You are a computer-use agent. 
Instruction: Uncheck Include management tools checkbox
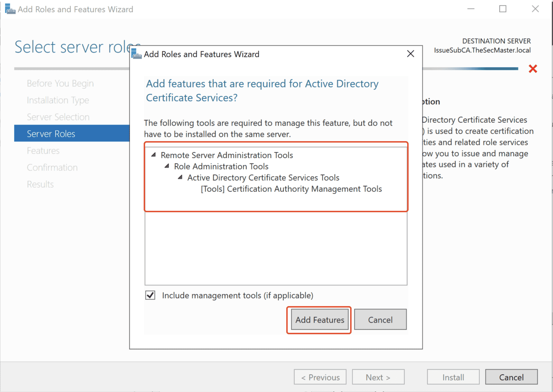click(x=150, y=295)
